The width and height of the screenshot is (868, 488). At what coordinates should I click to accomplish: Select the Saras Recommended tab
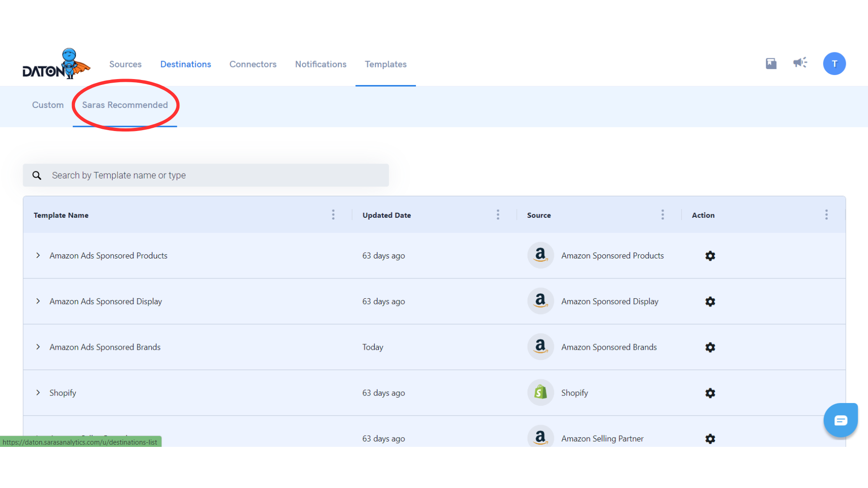[x=125, y=105]
